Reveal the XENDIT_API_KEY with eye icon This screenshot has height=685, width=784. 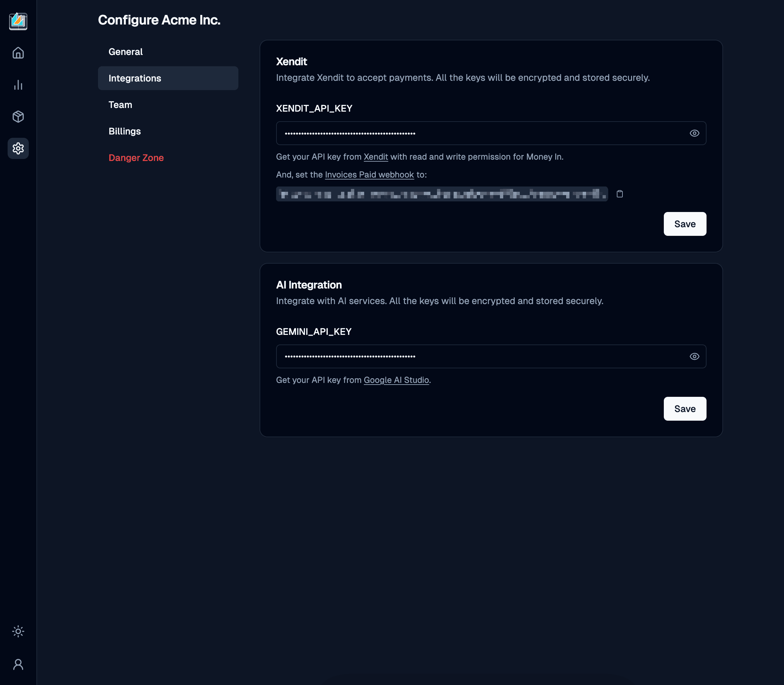(694, 133)
